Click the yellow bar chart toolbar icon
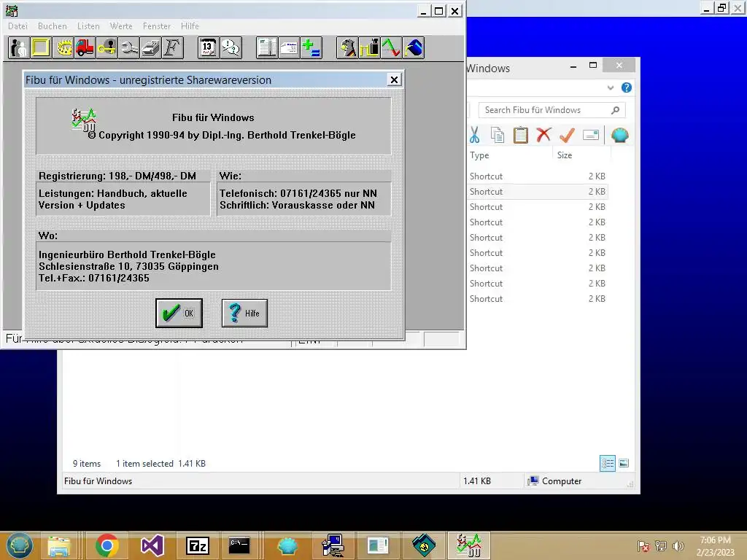747x560 pixels. coord(369,47)
